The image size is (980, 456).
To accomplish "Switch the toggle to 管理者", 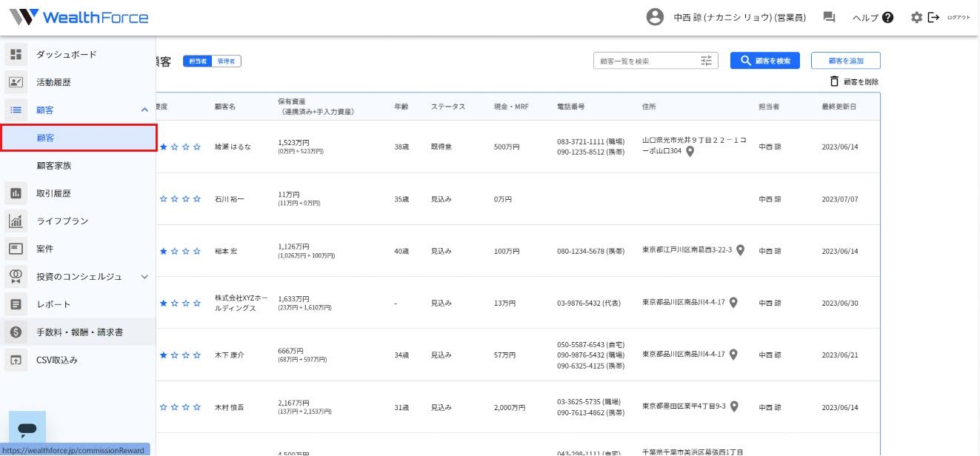I will click(226, 61).
